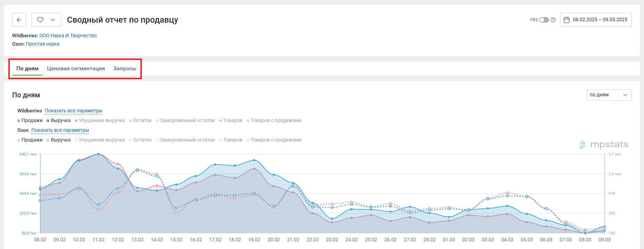This screenshot has height=249, width=644.
Task: Toggle the FBS switch
Action: coord(544,20)
